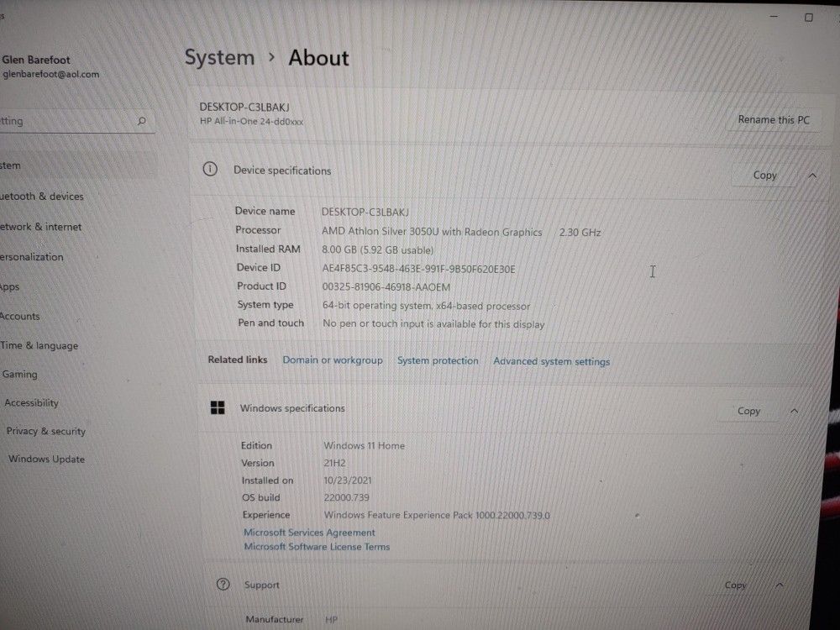The width and height of the screenshot is (840, 630).
Task: Copy the Device specifications
Action: tap(764, 176)
